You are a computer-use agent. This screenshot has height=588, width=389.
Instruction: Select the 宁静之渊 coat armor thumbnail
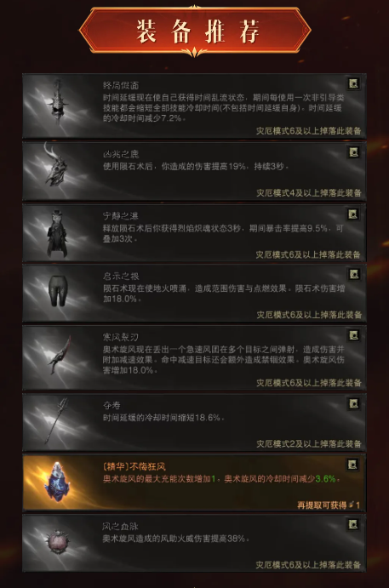pos(57,234)
